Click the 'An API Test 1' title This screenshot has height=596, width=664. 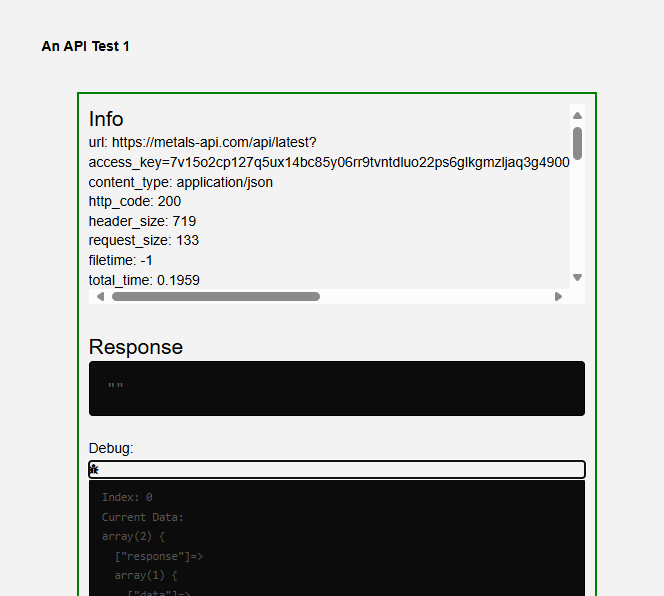(85, 46)
